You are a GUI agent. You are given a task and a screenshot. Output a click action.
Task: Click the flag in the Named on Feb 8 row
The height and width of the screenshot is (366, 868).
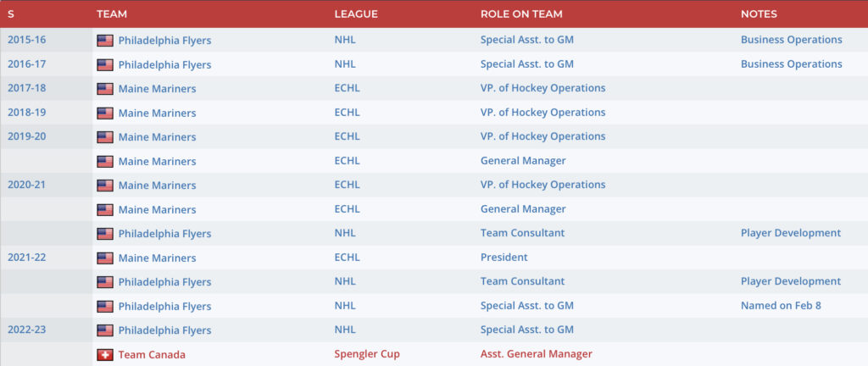click(x=105, y=306)
